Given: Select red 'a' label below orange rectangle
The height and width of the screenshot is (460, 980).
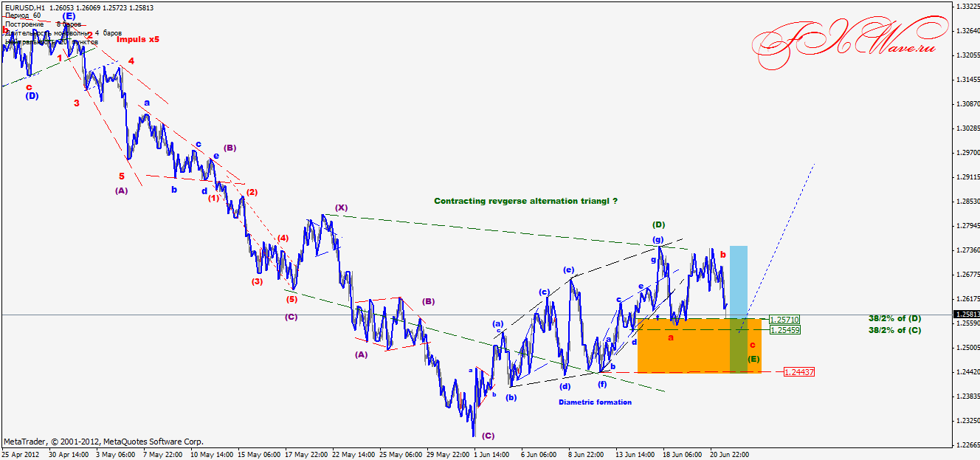Looking at the screenshot, I should (x=671, y=337).
